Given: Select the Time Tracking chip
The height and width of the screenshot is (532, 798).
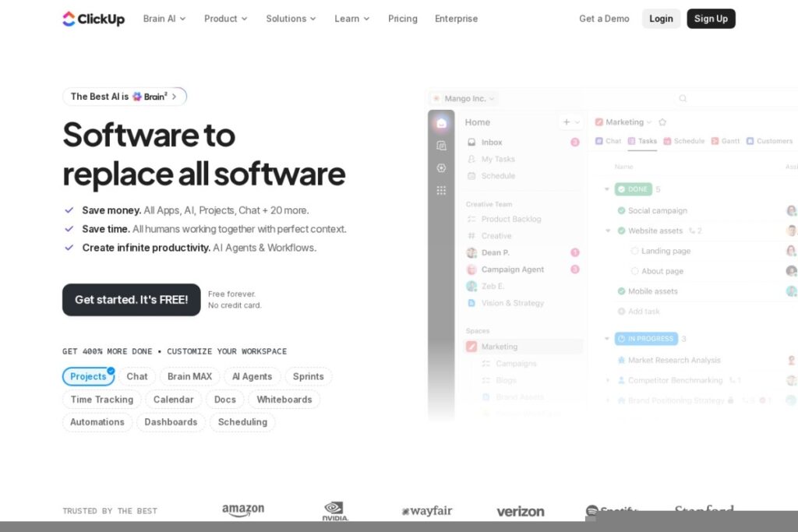Looking at the screenshot, I should pos(102,400).
